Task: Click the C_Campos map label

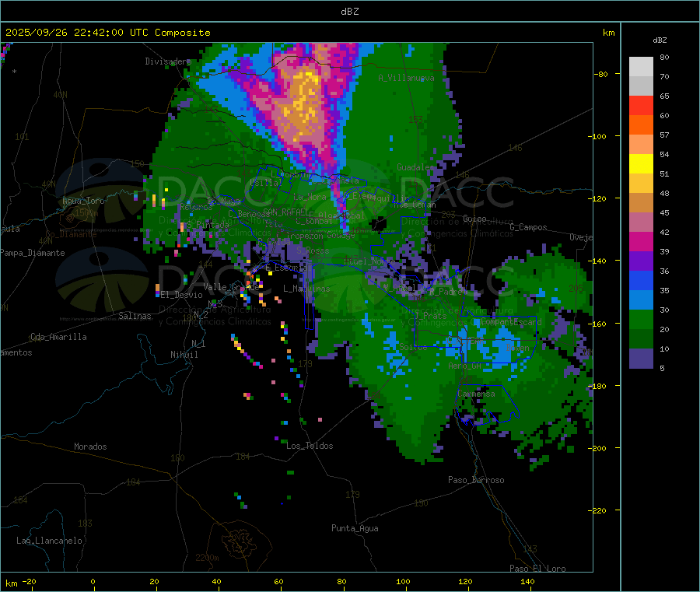Action: (528, 227)
